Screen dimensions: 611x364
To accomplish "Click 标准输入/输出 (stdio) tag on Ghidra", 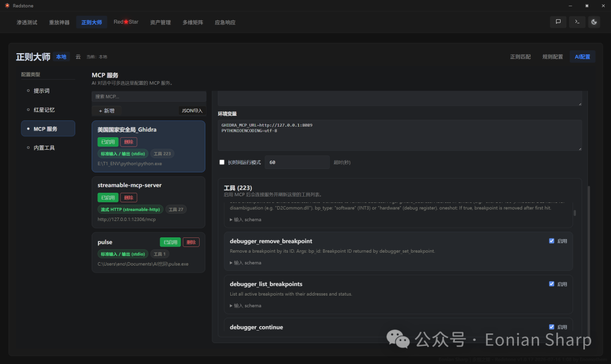I will click(x=123, y=154).
